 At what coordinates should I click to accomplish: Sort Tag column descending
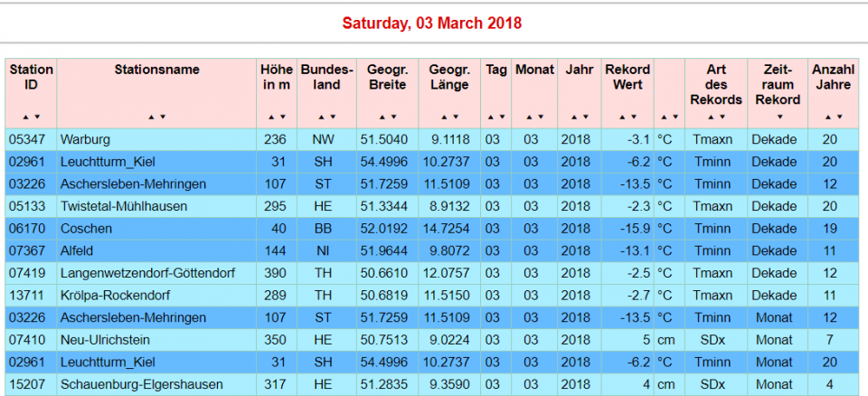tap(502, 117)
